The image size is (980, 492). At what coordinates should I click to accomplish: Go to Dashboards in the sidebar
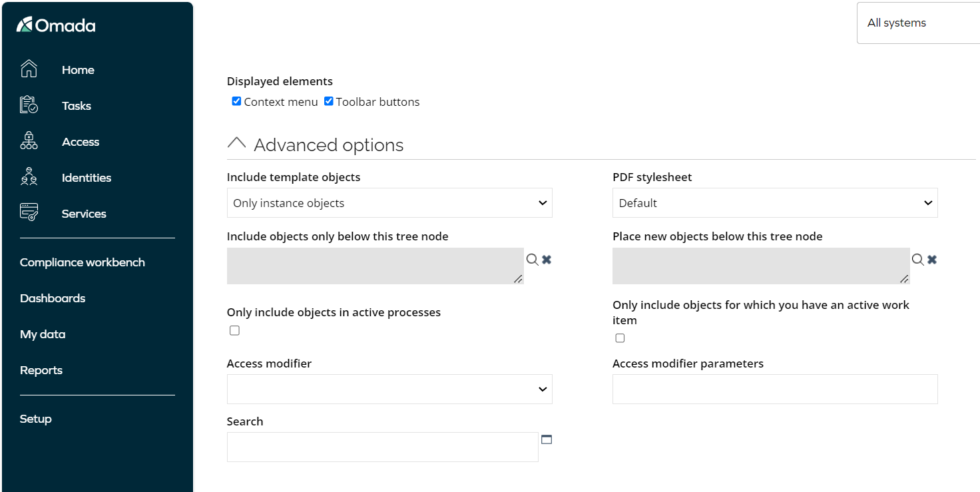(x=53, y=298)
